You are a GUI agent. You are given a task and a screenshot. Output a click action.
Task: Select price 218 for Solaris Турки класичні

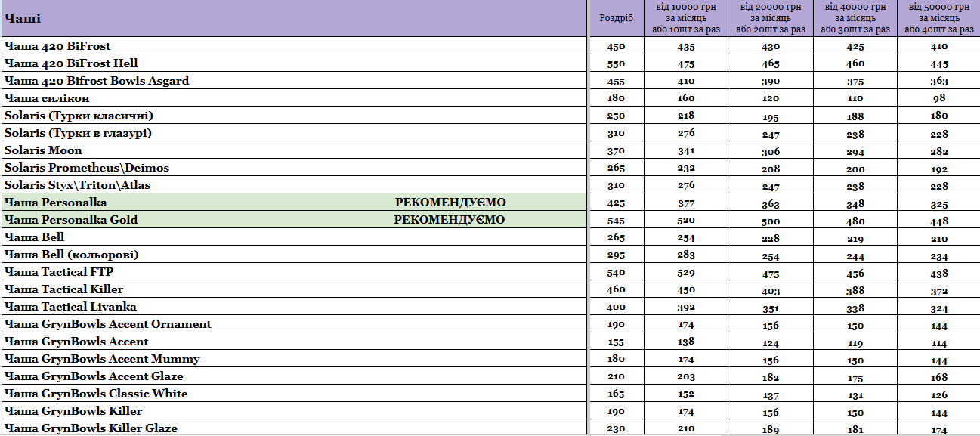point(686,116)
